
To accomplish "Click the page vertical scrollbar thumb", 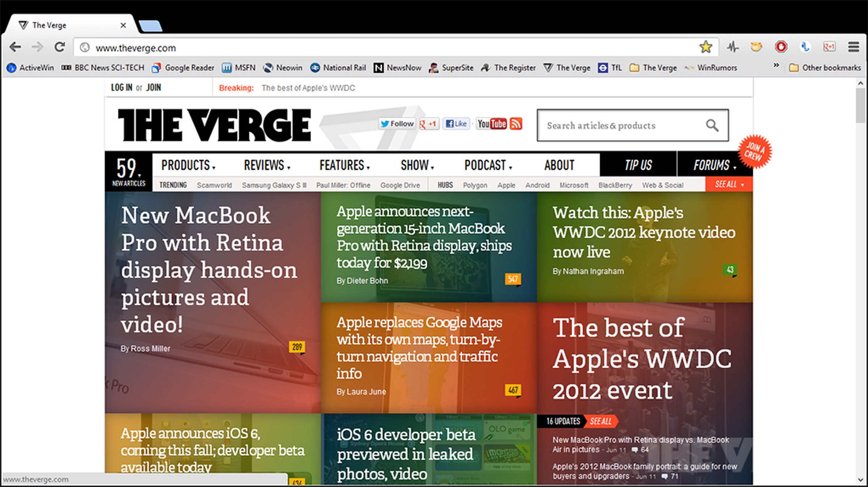I will (861, 105).
